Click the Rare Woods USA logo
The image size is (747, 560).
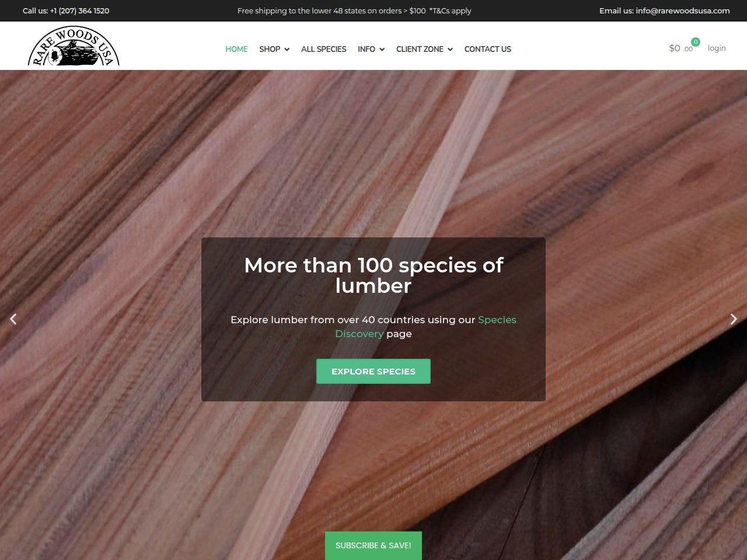click(x=74, y=46)
